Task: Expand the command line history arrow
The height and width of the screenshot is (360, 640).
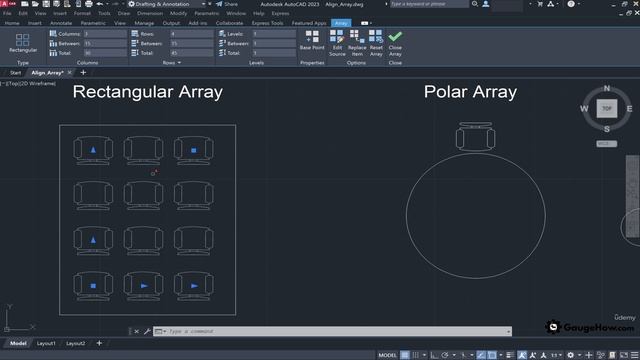Action: point(509,331)
